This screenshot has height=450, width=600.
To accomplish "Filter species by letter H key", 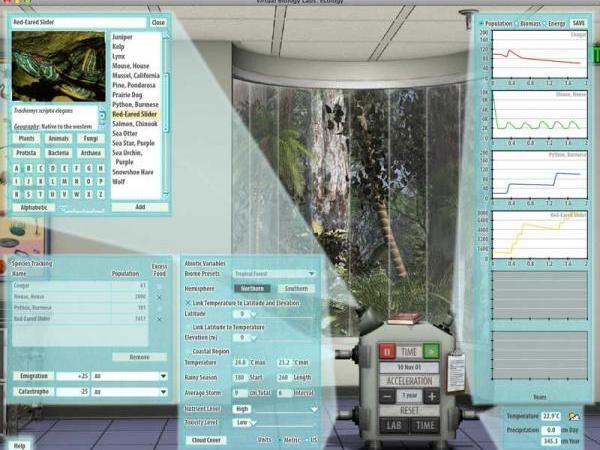I will coord(101,168).
